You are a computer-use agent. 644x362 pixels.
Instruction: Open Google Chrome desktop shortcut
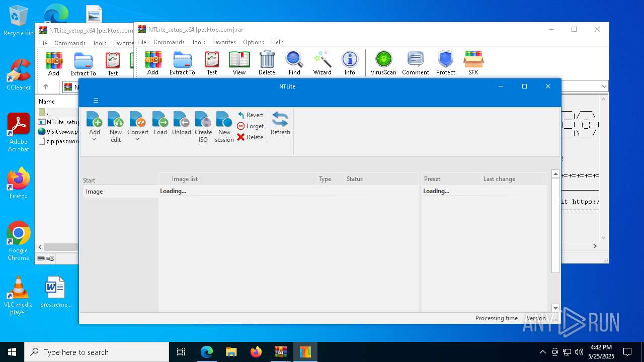tap(18, 241)
